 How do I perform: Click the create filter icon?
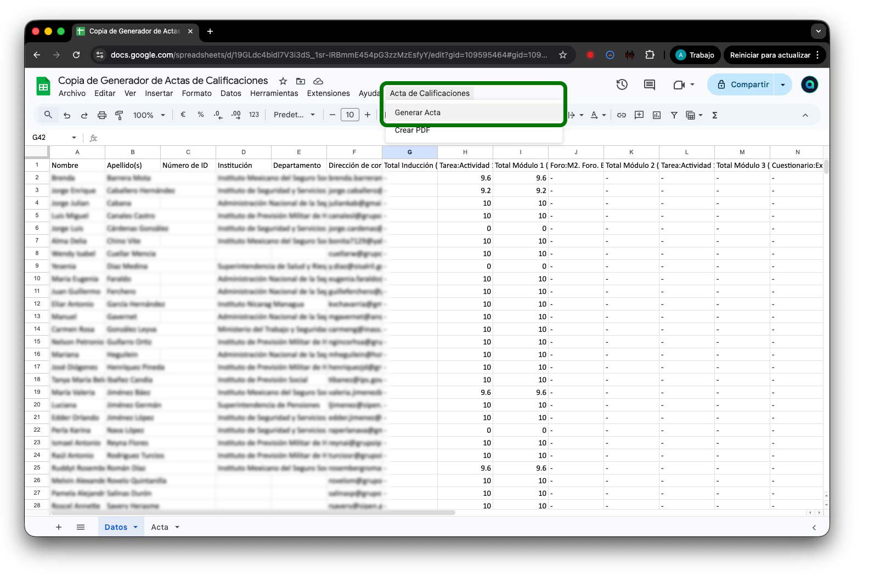point(674,115)
